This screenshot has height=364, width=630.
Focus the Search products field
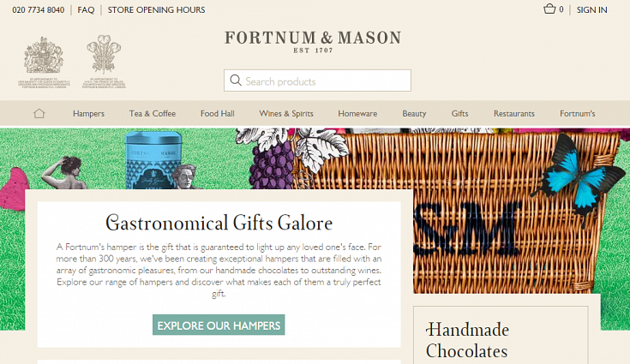coord(317,81)
